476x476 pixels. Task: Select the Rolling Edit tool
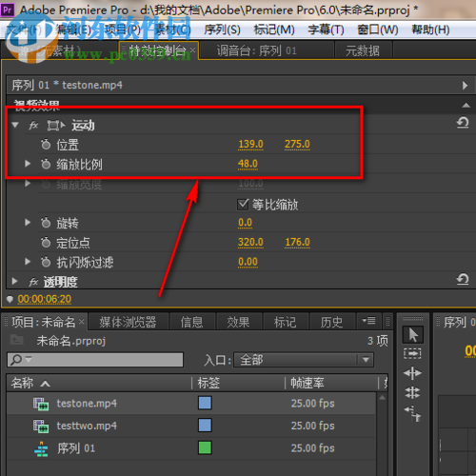[x=412, y=393]
